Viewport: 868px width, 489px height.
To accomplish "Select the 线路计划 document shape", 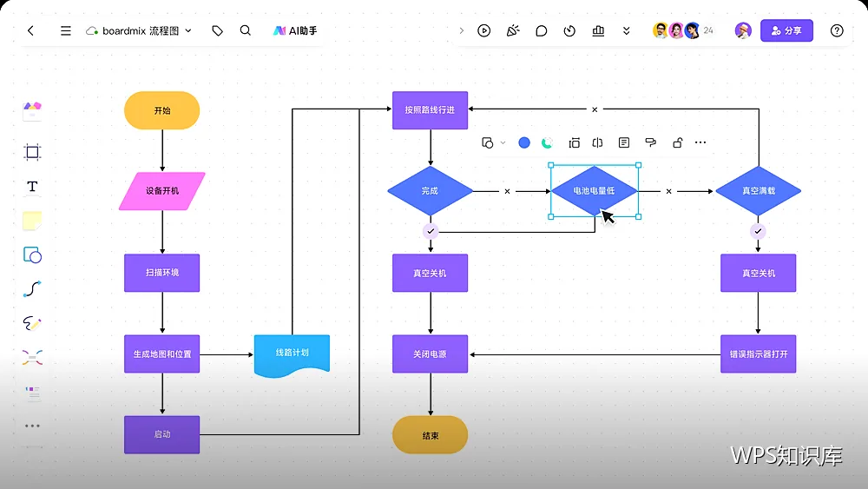I will [292, 355].
